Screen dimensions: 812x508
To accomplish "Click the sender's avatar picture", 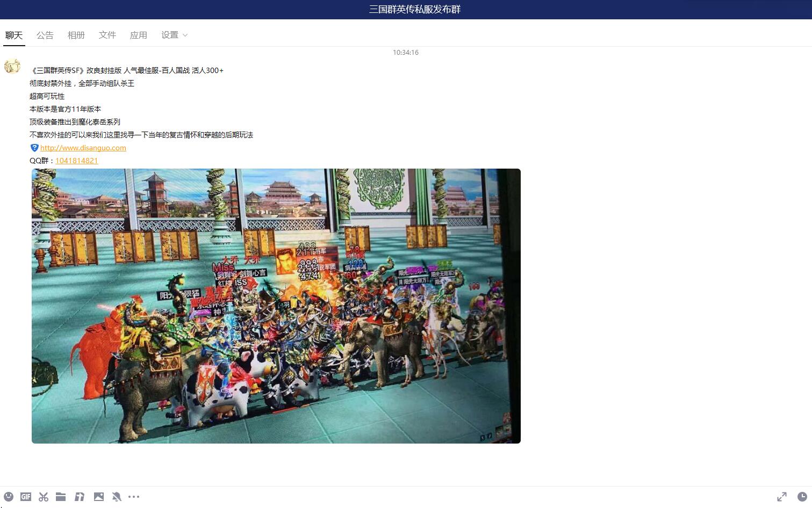I will [12, 66].
